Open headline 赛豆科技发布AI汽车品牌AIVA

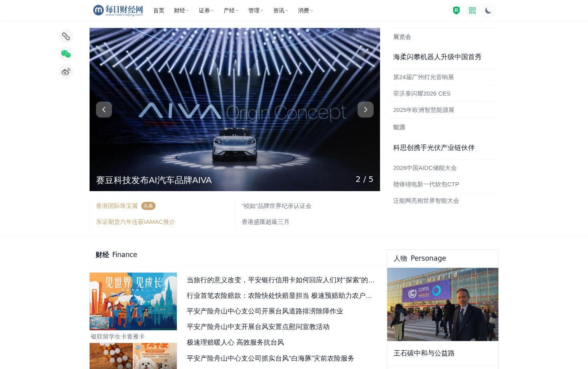tap(154, 180)
